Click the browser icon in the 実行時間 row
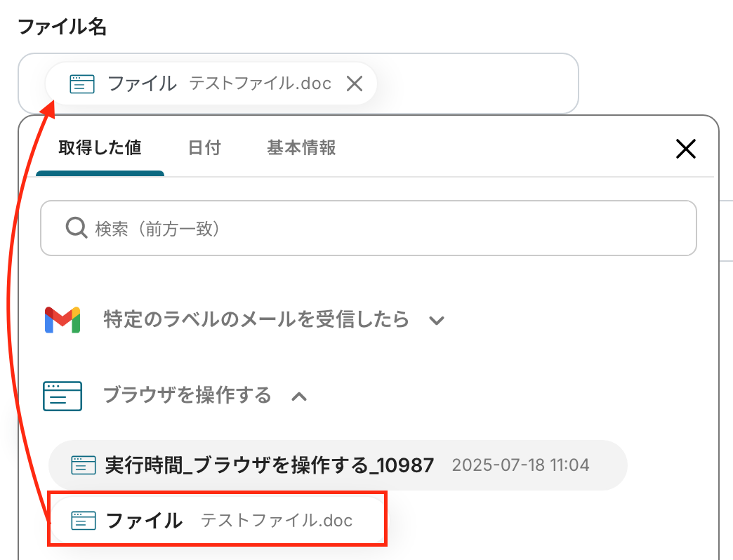 coord(83,465)
